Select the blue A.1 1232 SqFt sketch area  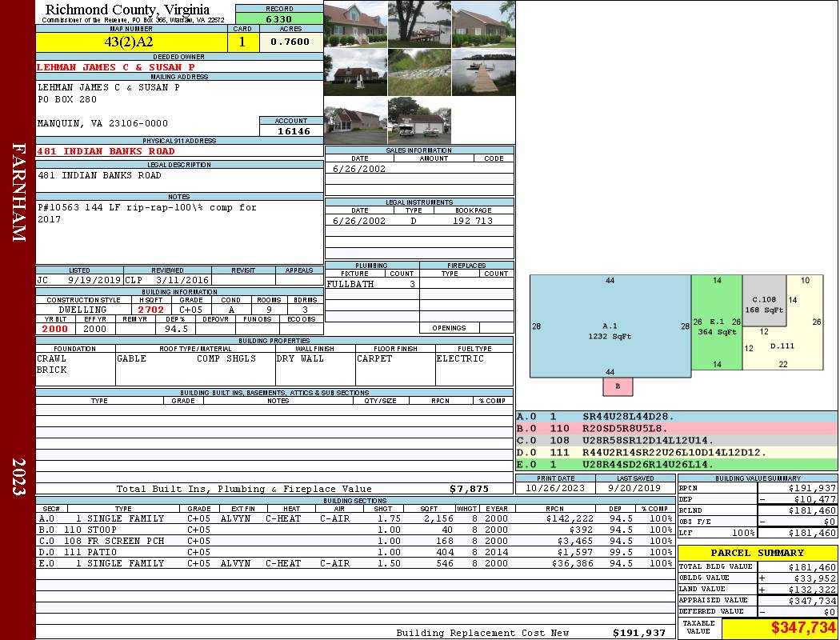[x=610, y=326]
